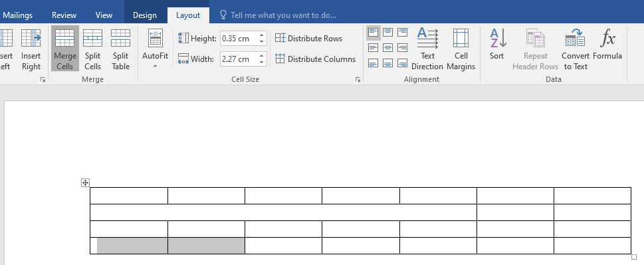Align cell text bottom right
Screen dimensions: 644x265
click(403, 63)
